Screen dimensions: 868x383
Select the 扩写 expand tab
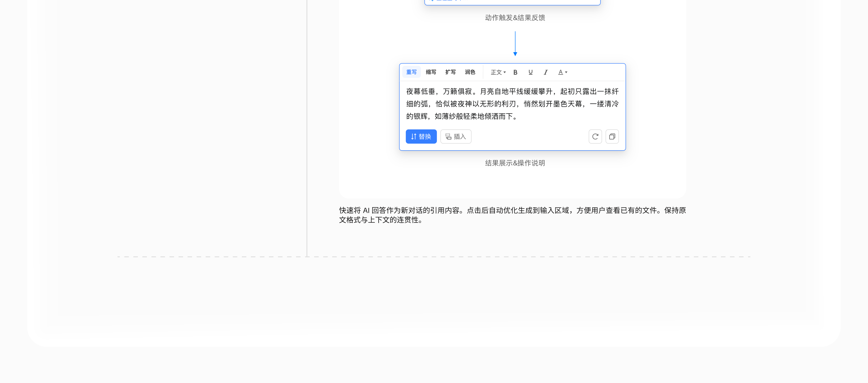450,72
